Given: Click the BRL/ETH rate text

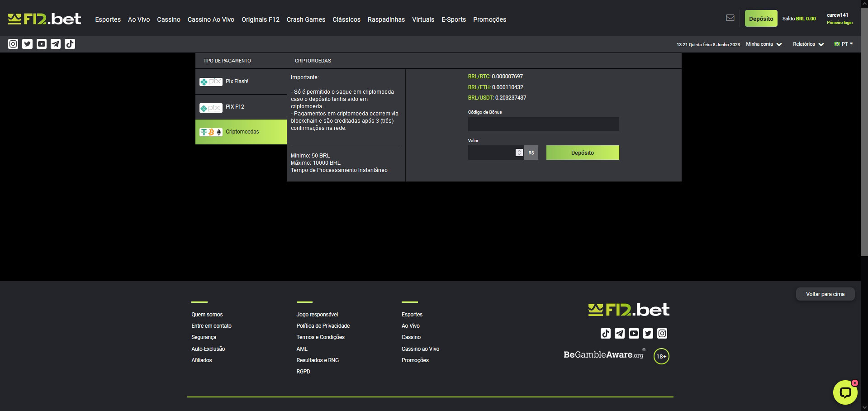Looking at the screenshot, I should (495, 87).
